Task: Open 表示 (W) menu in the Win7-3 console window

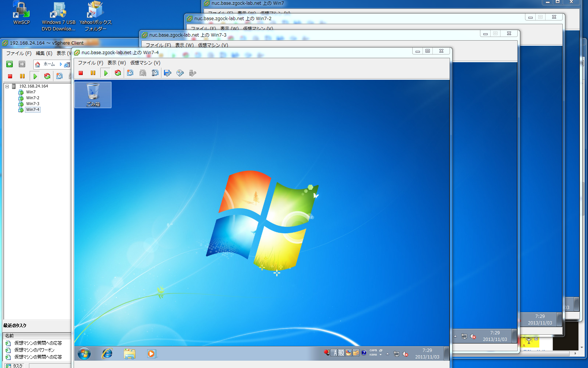Action: click(x=184, y=45)
